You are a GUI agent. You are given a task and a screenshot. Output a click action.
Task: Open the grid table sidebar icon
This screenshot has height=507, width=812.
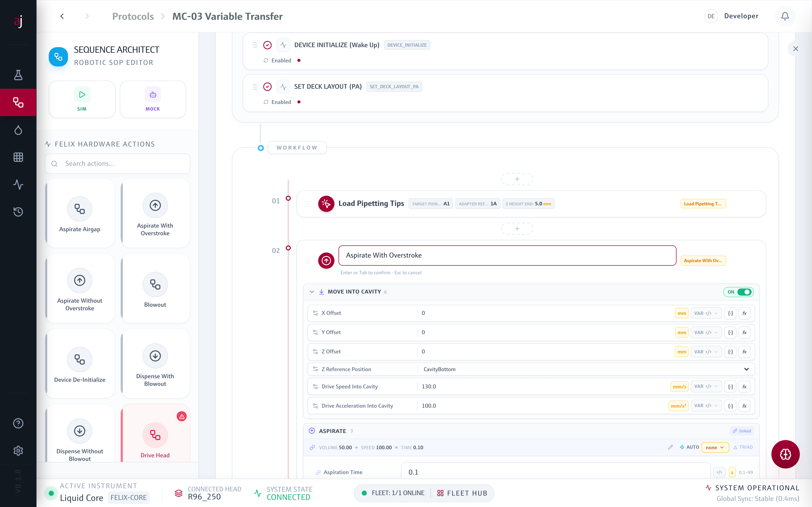coord(18,157)
